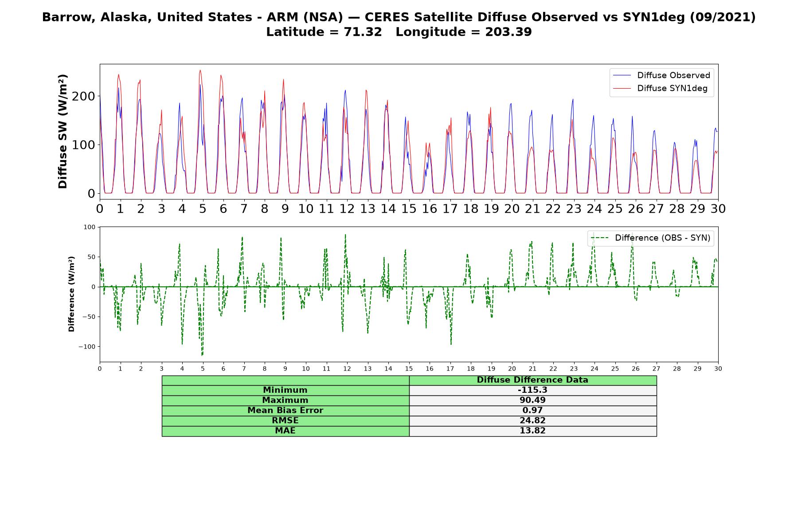The width and height of the screenshot is (798, 532).
Task: Click the chart title text
Action: [x=399, y=24]
